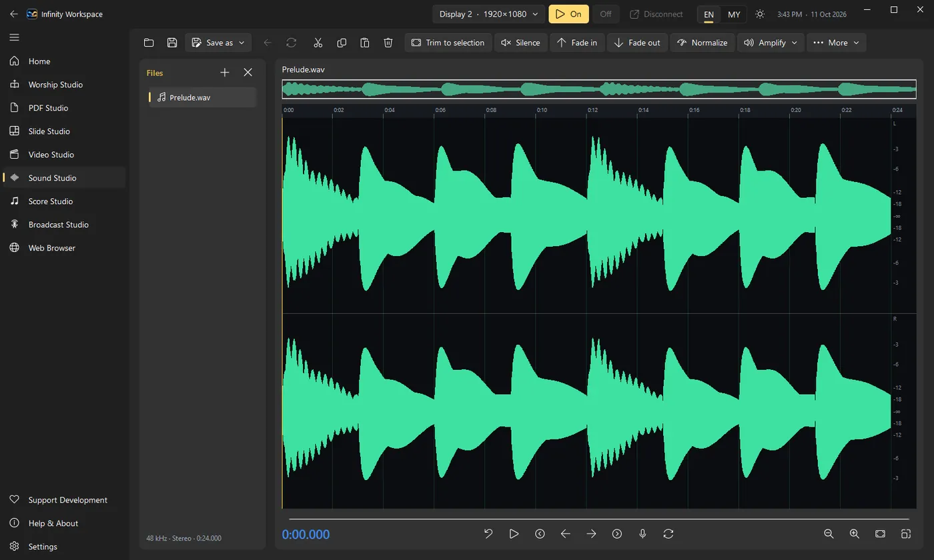Apply Fade in to the audio
This screenshot has height=560, width=934.
577,43
